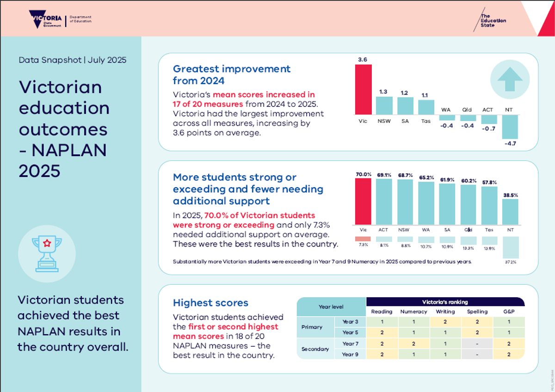Click the 'Year 5' row label
The image size is (555, 392).
350,332
